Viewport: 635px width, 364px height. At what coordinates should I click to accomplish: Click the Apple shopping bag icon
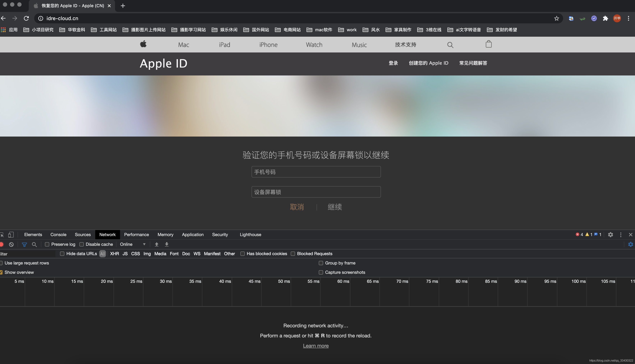pos(489,45)
